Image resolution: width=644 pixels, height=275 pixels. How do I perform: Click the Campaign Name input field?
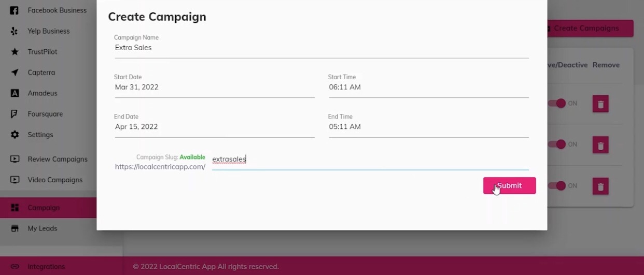[321, 48]
